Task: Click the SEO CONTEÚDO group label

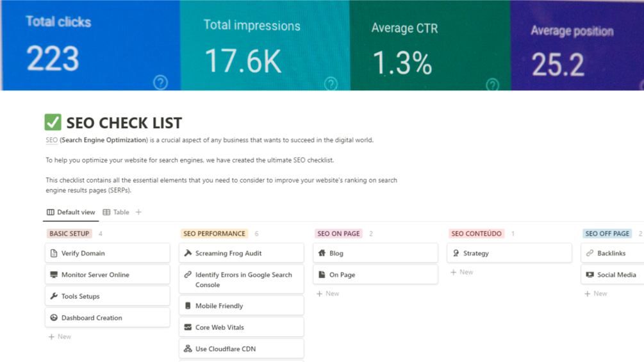Action: coord(476,233)
